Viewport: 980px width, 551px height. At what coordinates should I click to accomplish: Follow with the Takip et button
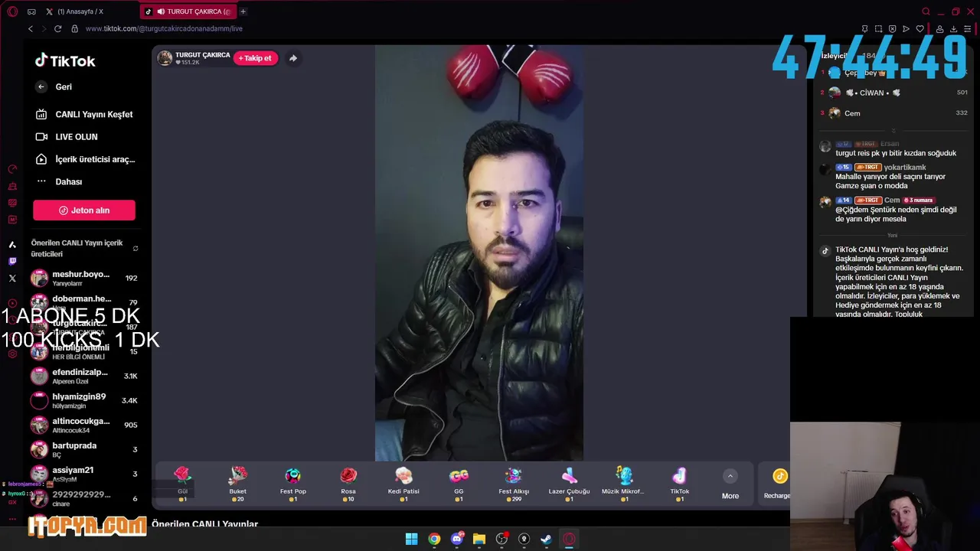[256, 58]
